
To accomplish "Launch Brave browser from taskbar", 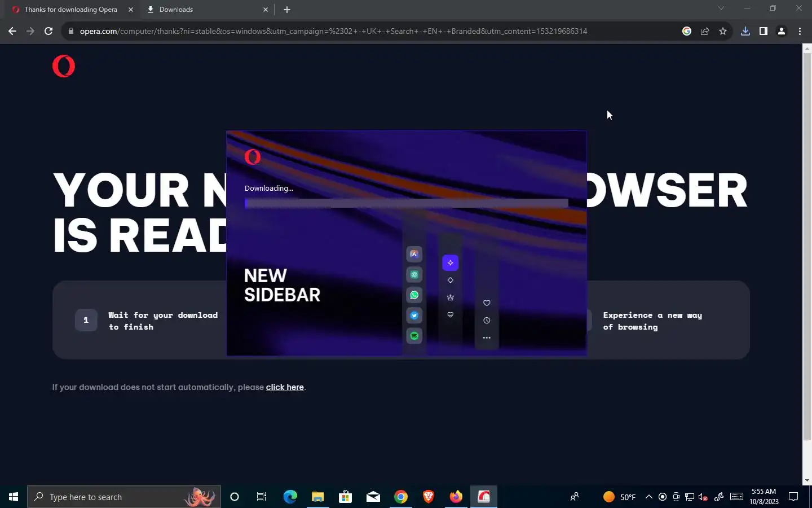I will (429, 497).
